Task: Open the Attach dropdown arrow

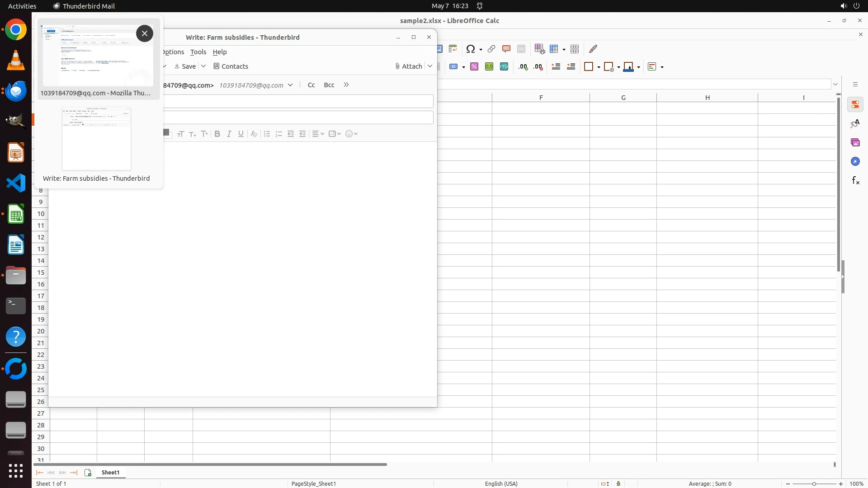Action: point(430,66)
